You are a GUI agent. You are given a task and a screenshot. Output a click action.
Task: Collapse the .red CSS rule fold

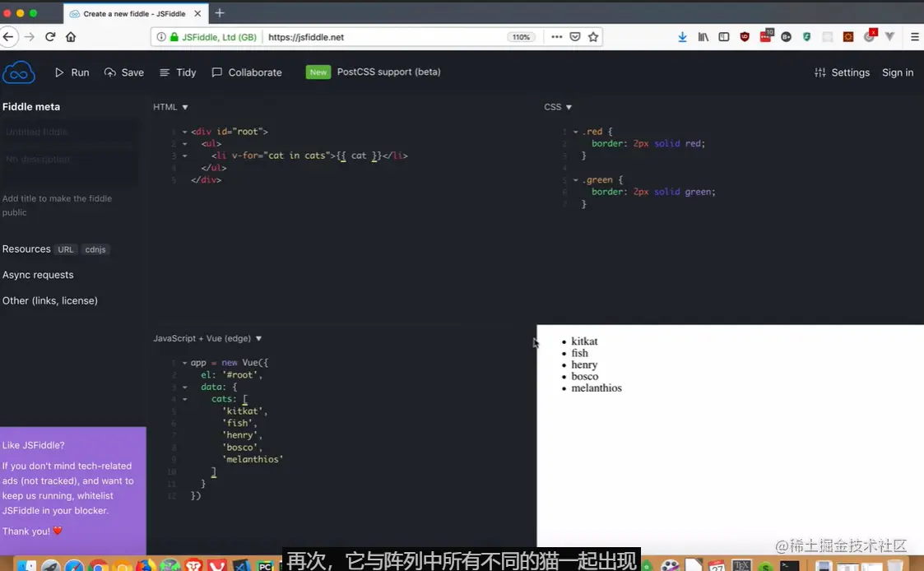click(x=576, y=132)
